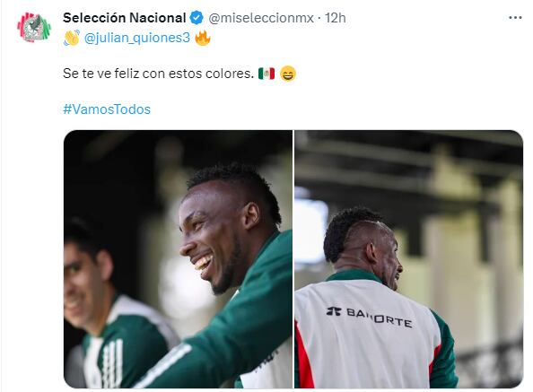Click the clapping hands emoji
This screenshot has width=533, height=392.
pyautogui.click(x=72, y=38)
